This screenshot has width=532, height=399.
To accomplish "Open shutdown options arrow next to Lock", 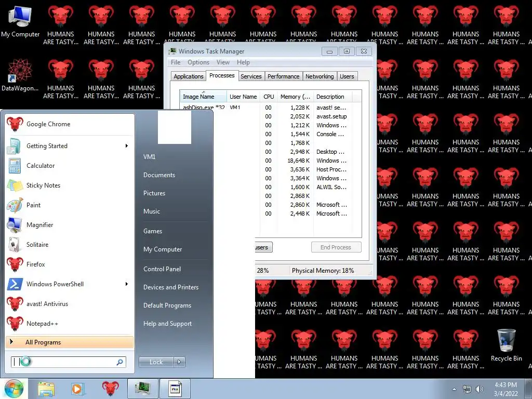I will click(x=179, y=362).
